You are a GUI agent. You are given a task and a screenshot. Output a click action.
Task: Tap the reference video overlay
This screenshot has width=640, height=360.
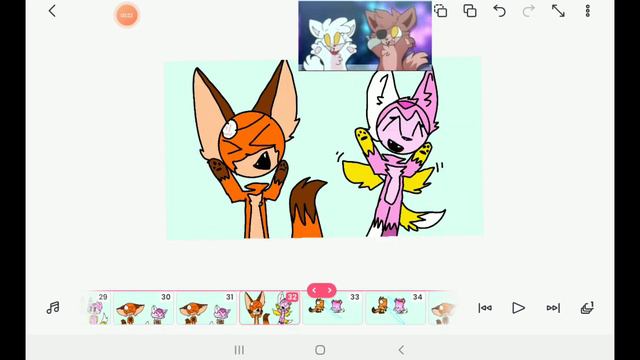[365, 36]
